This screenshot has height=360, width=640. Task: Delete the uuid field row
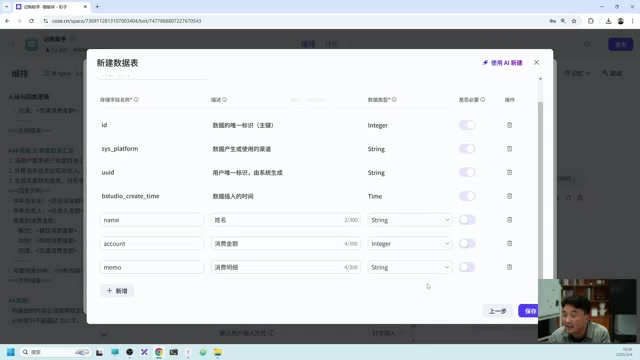pos(509,173)
